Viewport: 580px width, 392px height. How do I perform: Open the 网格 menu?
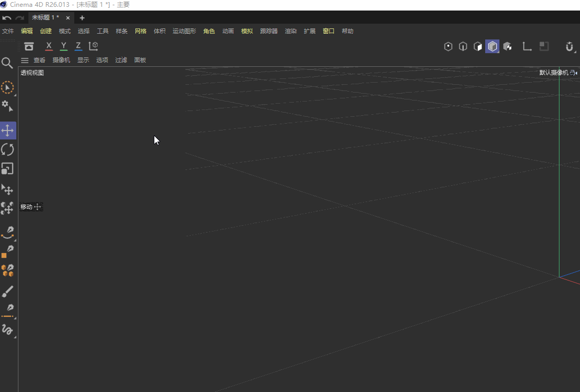(141, 31)
